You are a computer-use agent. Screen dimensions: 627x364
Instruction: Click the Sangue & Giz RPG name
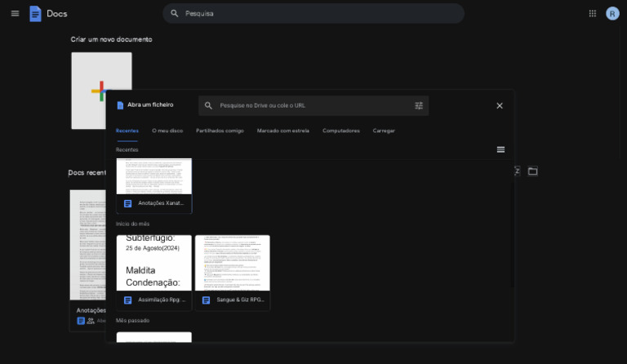pyautogui.click(x=240, y=300)
